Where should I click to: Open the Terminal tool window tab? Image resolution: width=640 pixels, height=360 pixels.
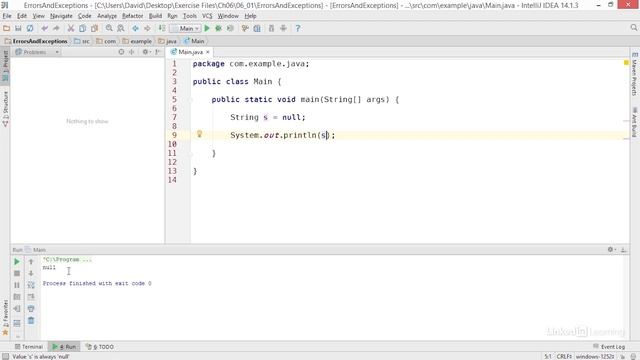(29, 347)
